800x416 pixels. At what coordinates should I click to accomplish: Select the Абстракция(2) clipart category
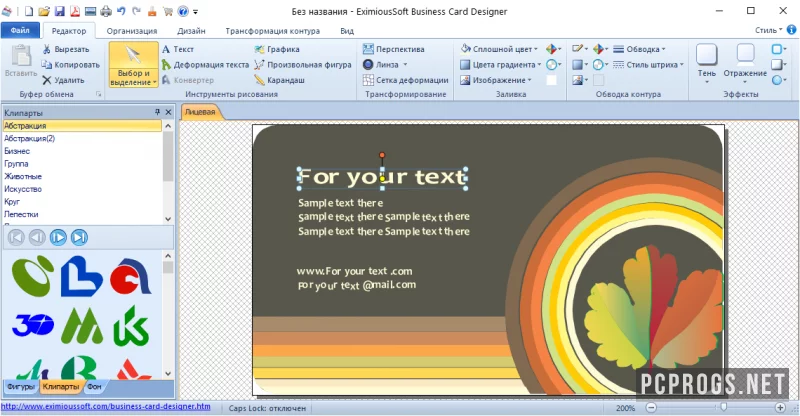pyautogui.click(x=82, y=138)
